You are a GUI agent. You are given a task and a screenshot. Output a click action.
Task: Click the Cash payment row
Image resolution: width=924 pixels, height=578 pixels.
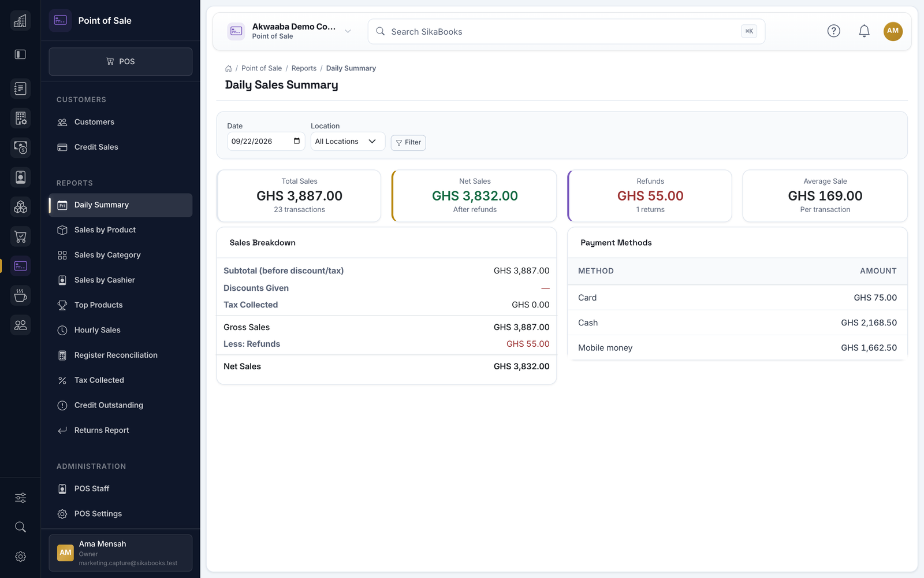click(x=737, y=323)
